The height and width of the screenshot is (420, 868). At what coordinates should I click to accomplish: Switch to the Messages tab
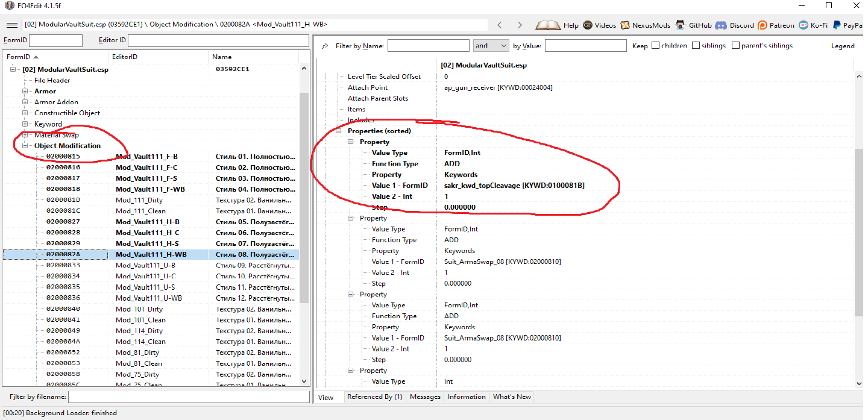coord(424,396)
